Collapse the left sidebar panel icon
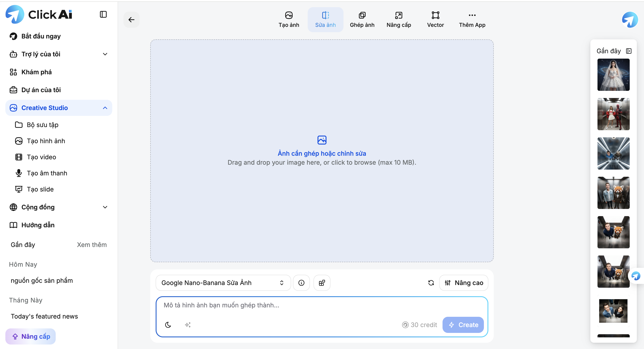 click(103, 14)
